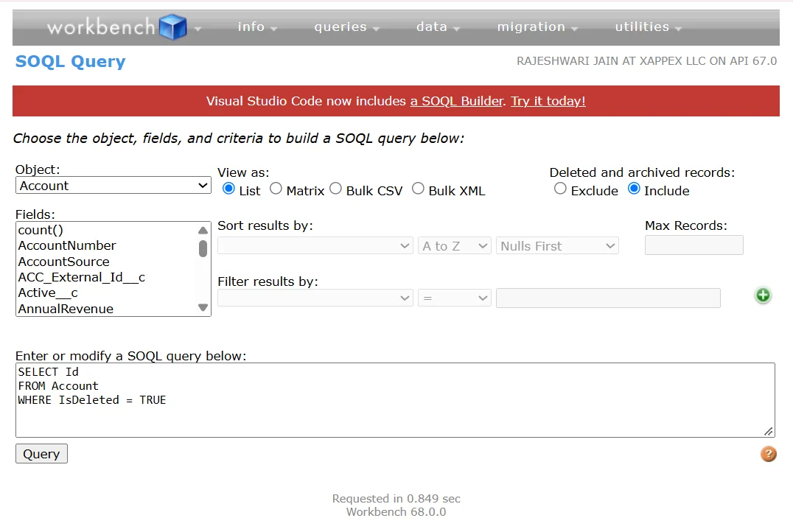Click the 'Requested in 0.849 sec' text
Screen dimensions: 793x532
(x=396, y=499)
